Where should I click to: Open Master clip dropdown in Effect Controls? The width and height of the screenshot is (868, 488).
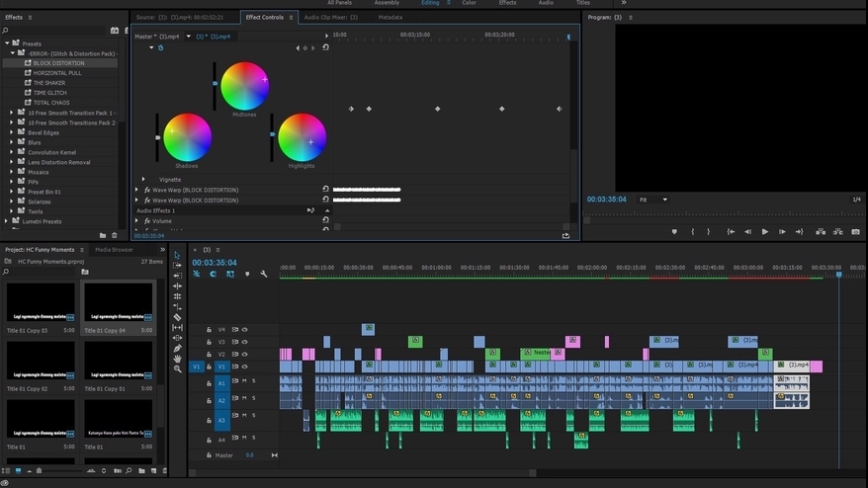coord(188,37)
